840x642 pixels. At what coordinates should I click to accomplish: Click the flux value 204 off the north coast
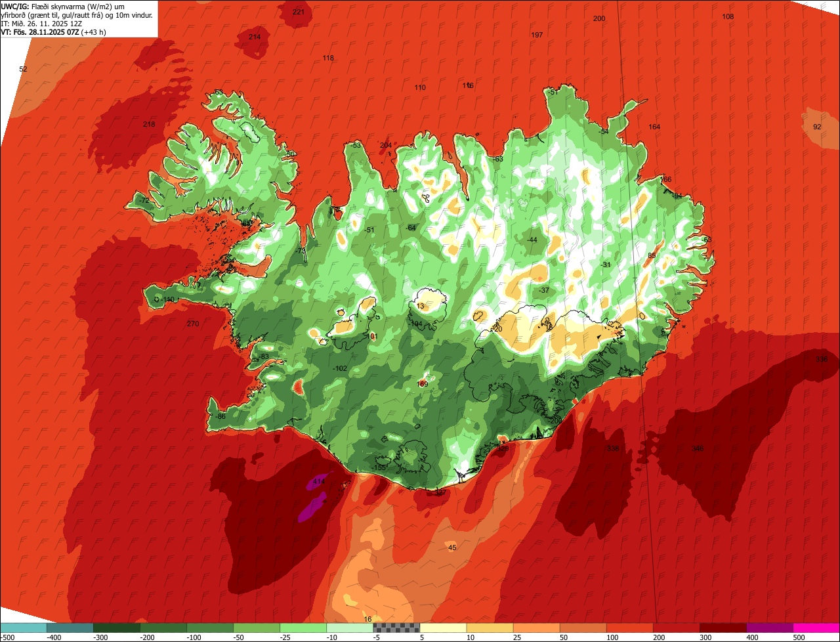pos(386,145)
